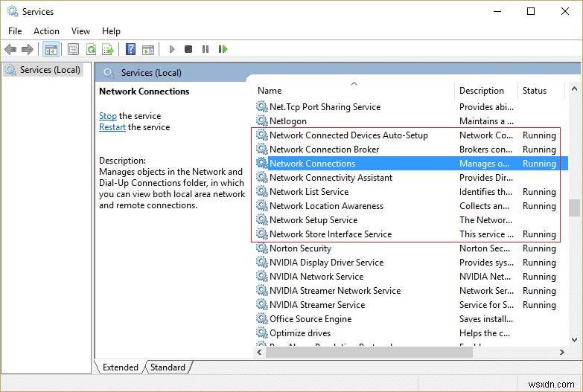This screenshot has height=392, width=583.
Task: Click the Refresh toolbar icon
Action: point(91,50)
